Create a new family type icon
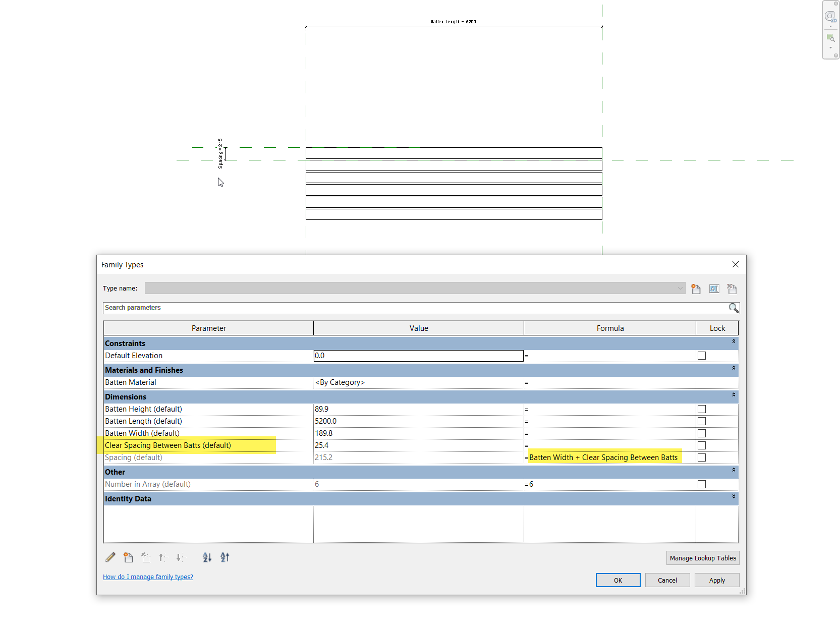This screenshot has height=630, width=840. tap(696, 289)
